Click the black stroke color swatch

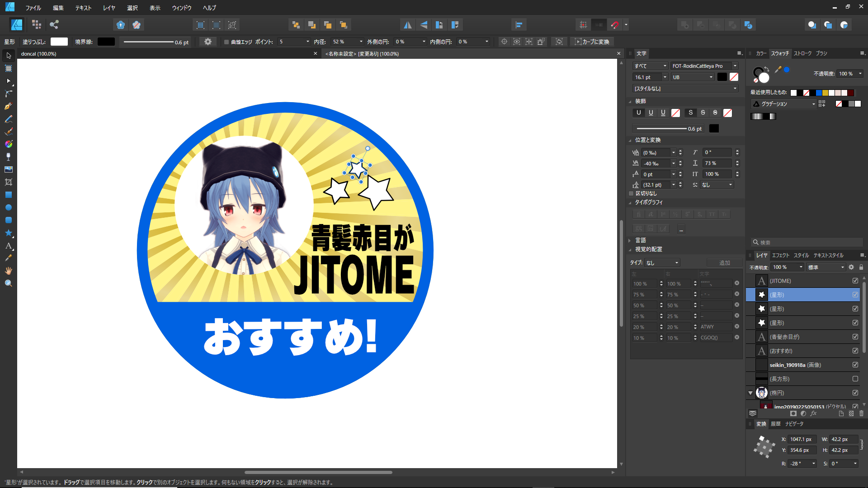click(106, 42)
